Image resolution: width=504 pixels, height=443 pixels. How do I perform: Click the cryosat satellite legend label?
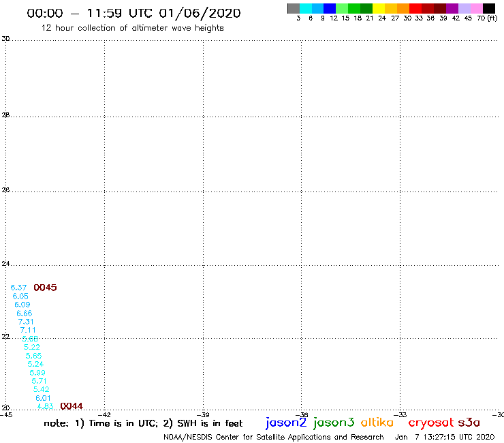point(431,423)
